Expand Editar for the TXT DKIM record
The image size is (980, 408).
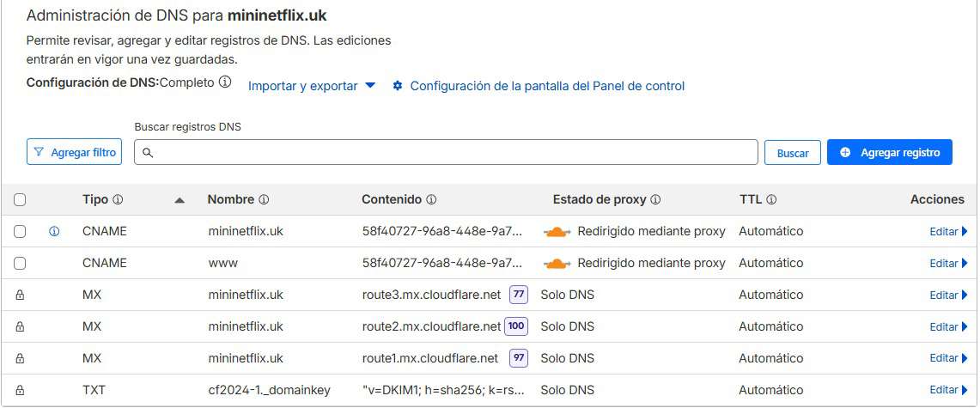coord(948,390)
